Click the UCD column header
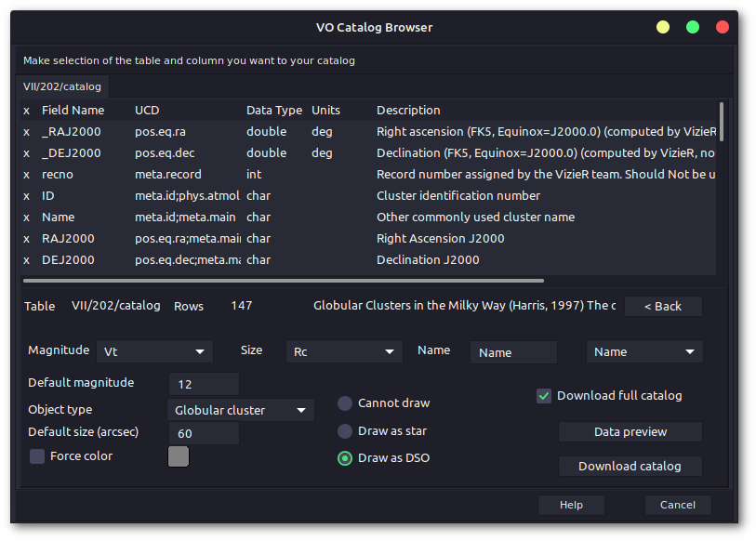 point(147,111)
